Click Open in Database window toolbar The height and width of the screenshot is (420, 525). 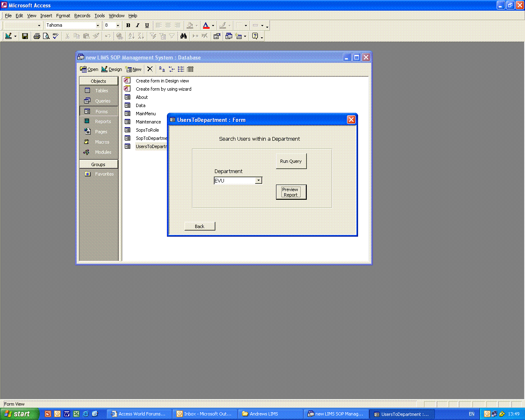click(x=89, y=69)
